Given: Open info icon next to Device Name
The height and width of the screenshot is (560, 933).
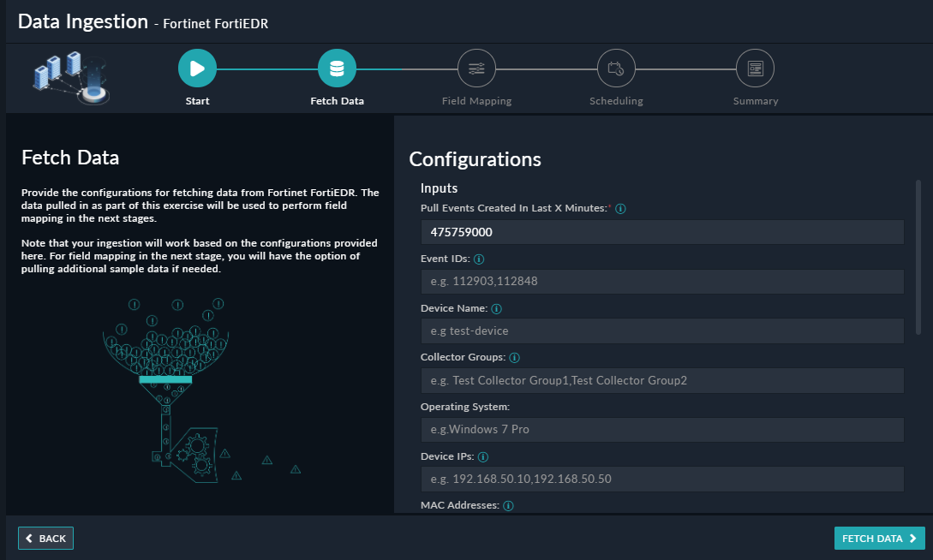Looking at the screenshot, I should pyautogui.click(x=496, y=308).
